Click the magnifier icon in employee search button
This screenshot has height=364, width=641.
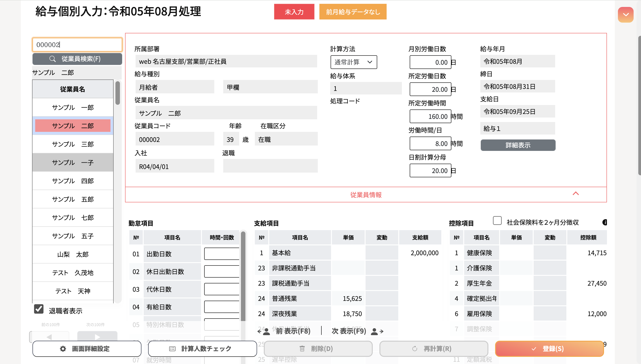coord(52,59)
